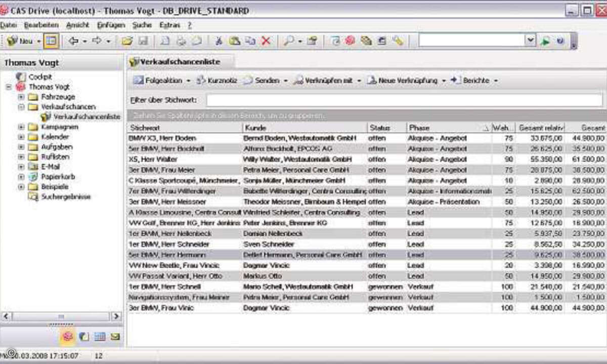Click the E-Mail folder icon in tree
This screenshot has width=607, height=364.
click(33, 167)
